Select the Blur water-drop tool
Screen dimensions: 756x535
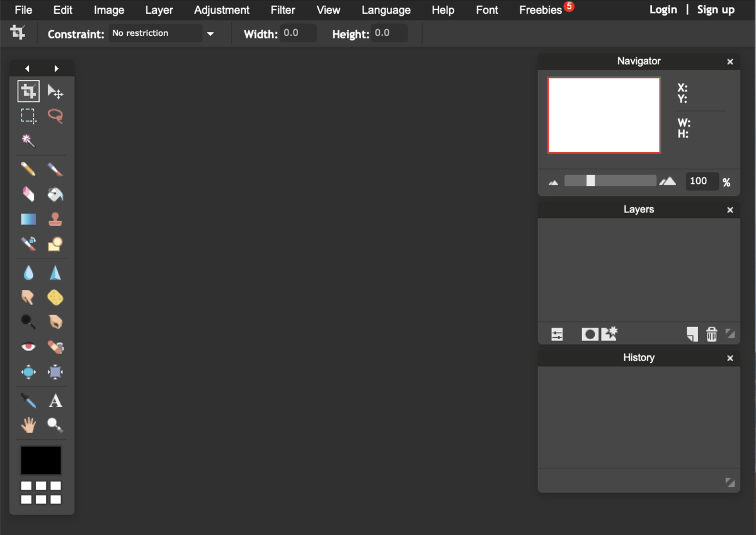click(28, 273)
